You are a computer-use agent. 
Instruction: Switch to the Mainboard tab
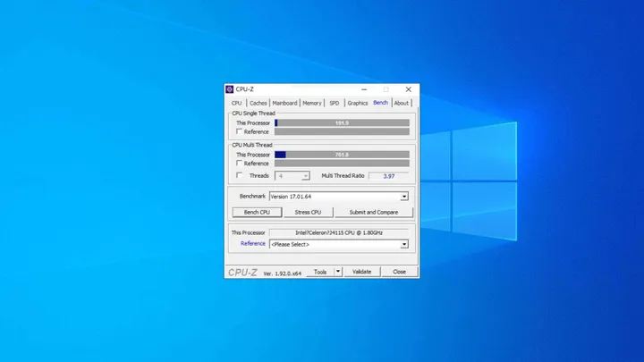coord(284,103)
